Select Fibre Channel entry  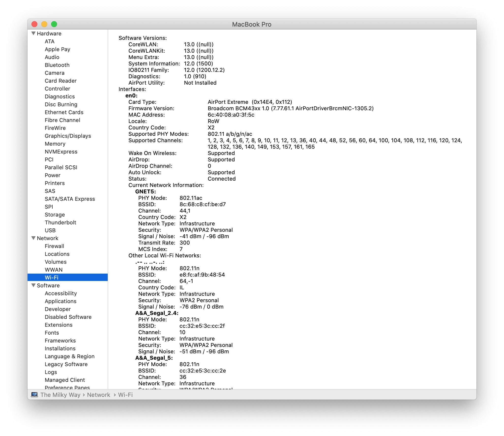[62, 120]
